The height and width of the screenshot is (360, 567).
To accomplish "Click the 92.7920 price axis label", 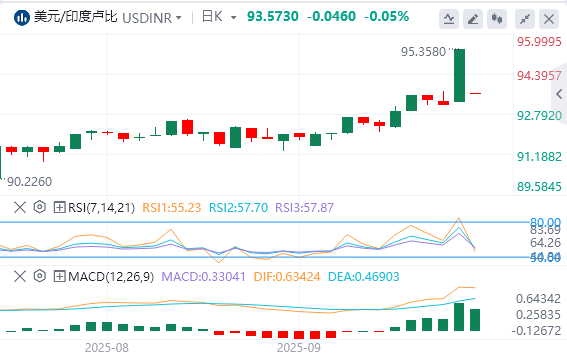I will point(539,116).
